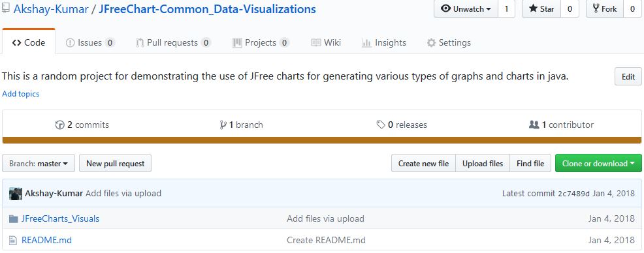Open the Unwatch notifications dropdown
The width and height of the screenshot is (644, 253).
[x=466, y=8]
